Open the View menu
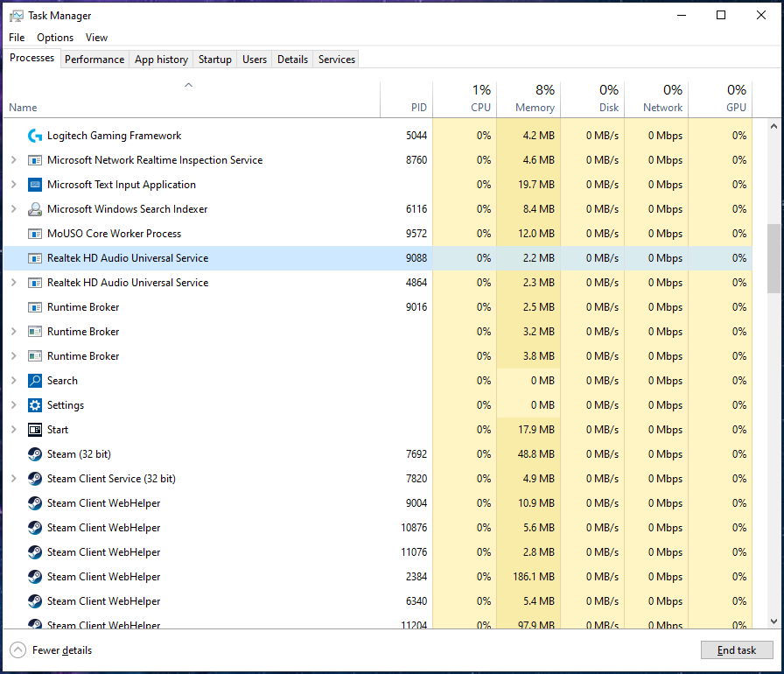784x674 pixels. (96, 38)
